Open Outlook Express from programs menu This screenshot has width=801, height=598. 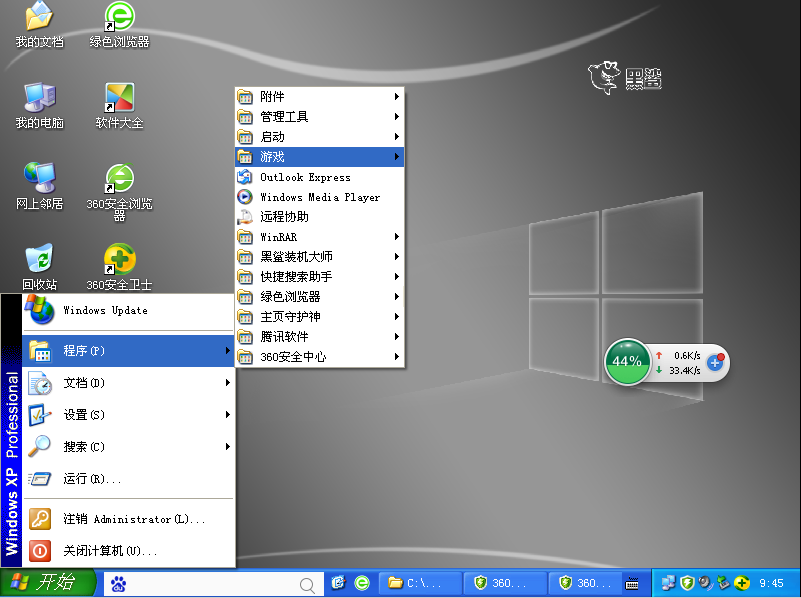(x=304, y=177)
